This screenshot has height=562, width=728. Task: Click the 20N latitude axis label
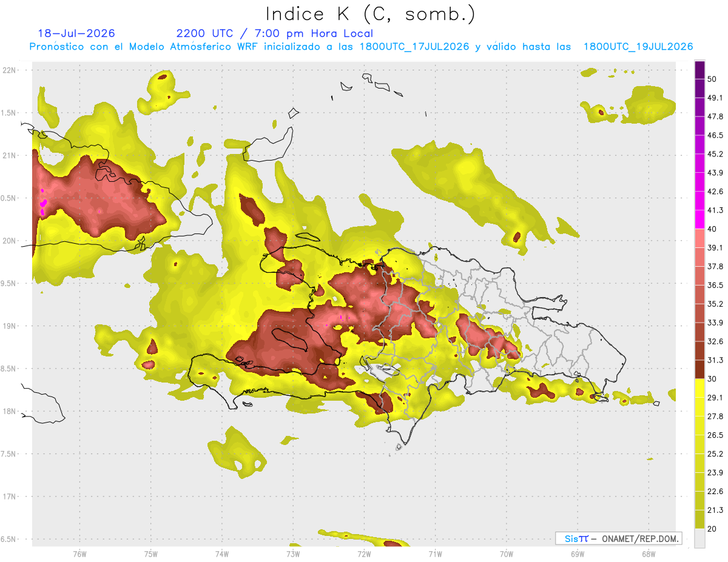8,241
